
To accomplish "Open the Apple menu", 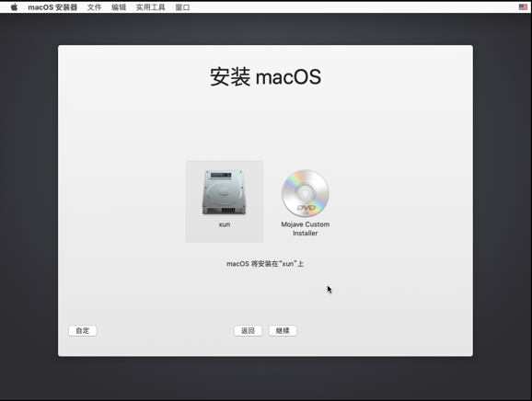I will coord(14,7).
